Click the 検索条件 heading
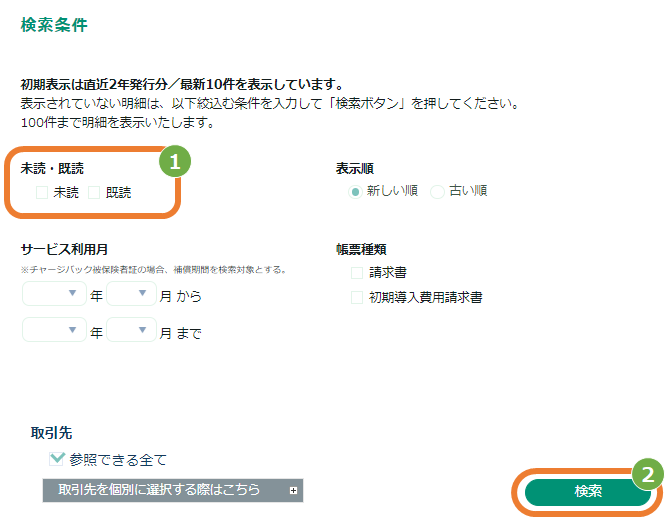 pos(54,25)
